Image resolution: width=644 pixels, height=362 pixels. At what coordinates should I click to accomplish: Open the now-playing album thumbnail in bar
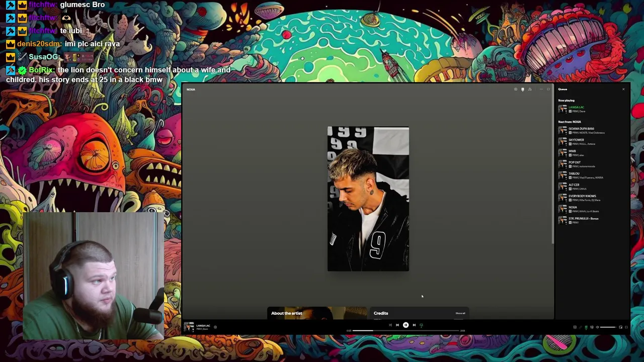pyautogui.click(x=189, y=327)
